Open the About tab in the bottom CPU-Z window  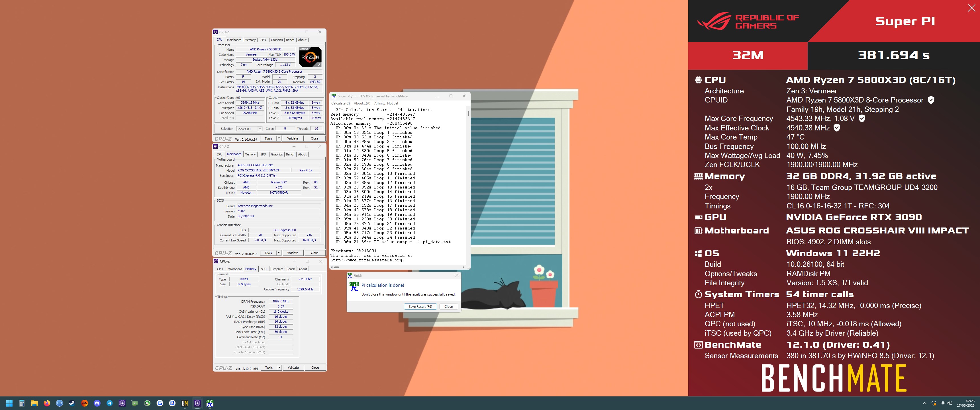[x=303, y=269]
